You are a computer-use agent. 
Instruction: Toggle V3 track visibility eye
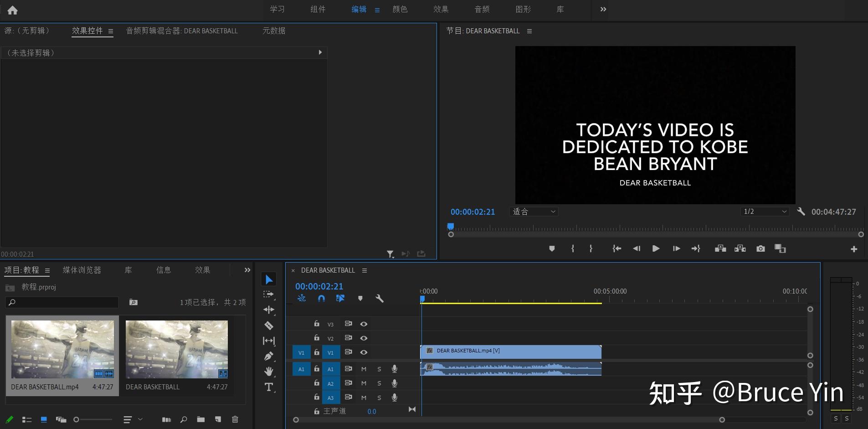tap(364, 324)
